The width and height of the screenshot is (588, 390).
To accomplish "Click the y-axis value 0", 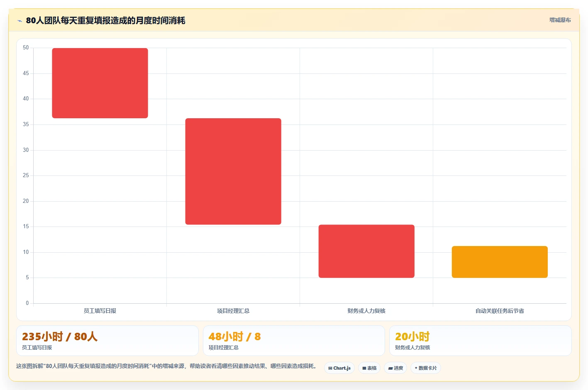I will [x=27, y=303].
